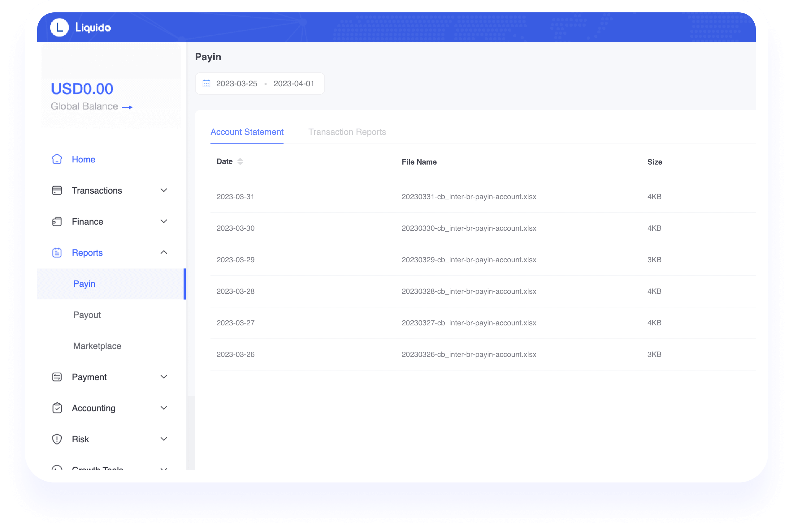Toggle Growth Tools menu expander
Image resolution: width=793 pixels, height=532 pixels.
165,470
